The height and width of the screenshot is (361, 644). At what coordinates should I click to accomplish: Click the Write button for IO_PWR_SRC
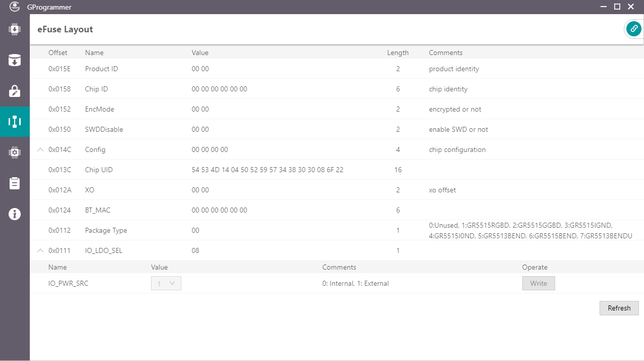(x=538, y=283)
